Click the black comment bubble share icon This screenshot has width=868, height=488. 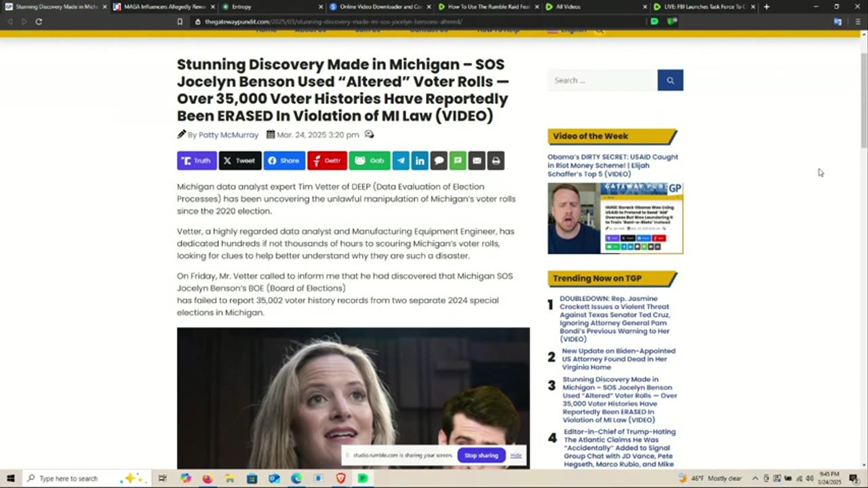[439, 161]
